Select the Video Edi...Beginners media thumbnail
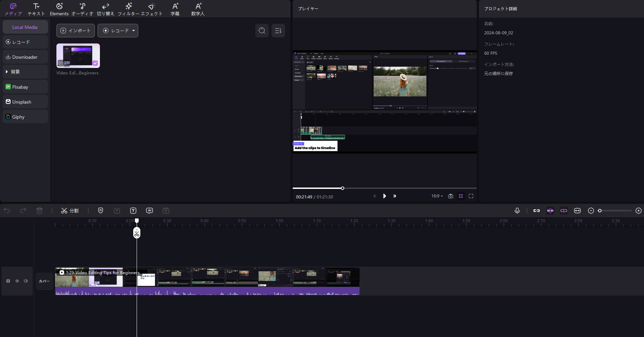644x337 pixels. pyautogui.click(x=78, y=55)
